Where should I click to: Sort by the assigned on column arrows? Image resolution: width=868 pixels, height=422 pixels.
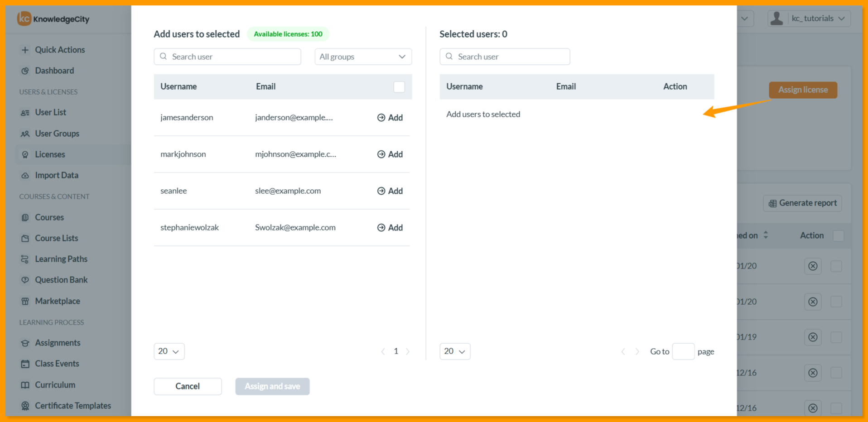click(x=766, y=235)
